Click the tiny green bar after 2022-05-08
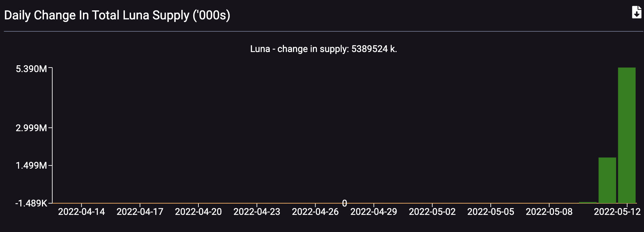 (588, 203)
